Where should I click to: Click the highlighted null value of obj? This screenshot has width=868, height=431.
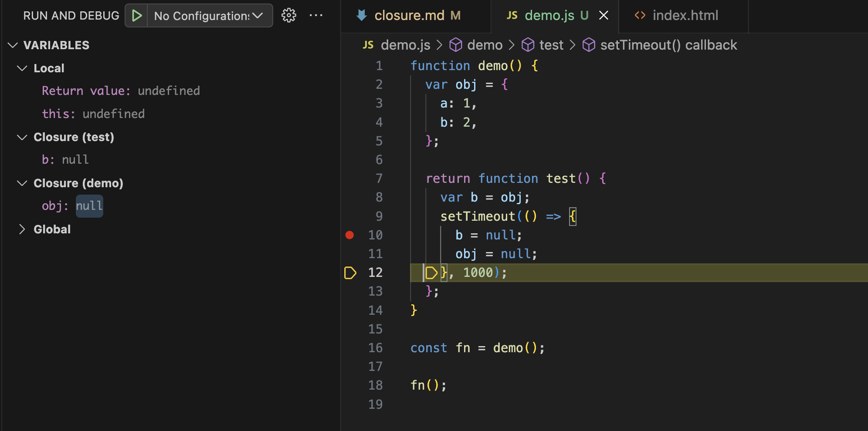pos(89,206)
